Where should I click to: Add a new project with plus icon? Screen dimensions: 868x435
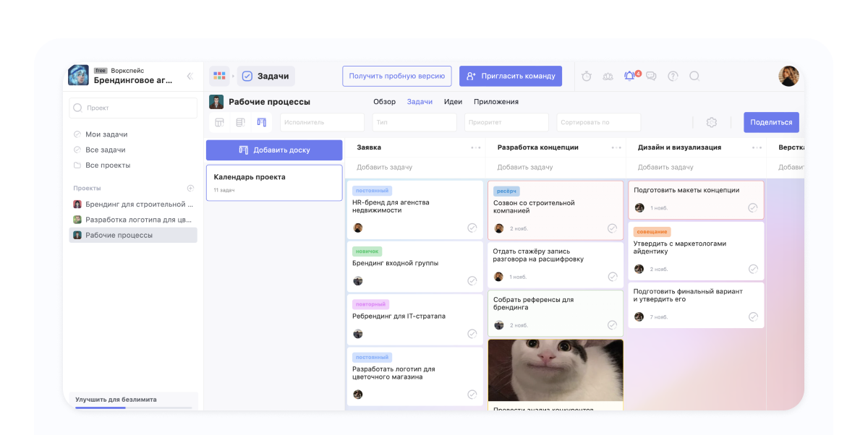[x=190, y=188]
